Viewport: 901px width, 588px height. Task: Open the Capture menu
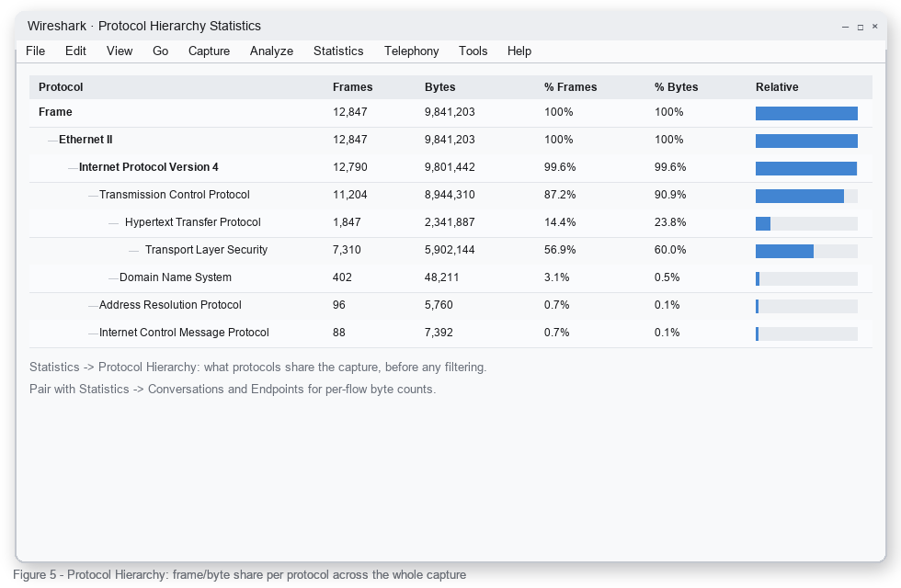click(x=210, y=51)
